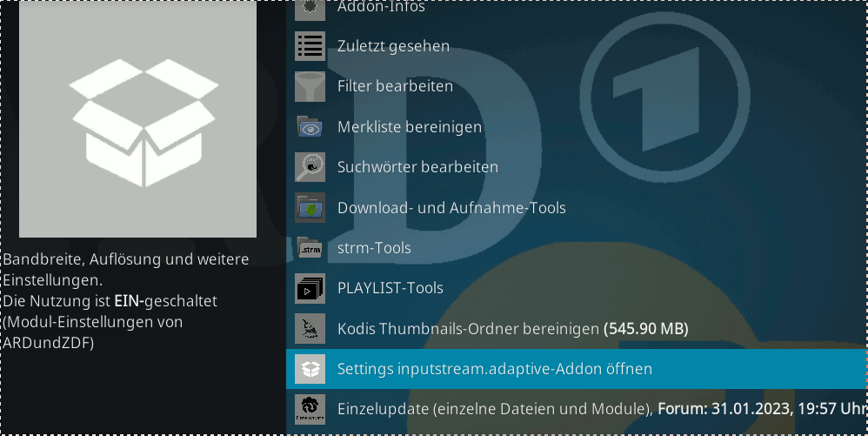Run Kodis Thumbnails-Ordner bereinigen
This screenshot has height=436, width=868.
click(577, 329)
